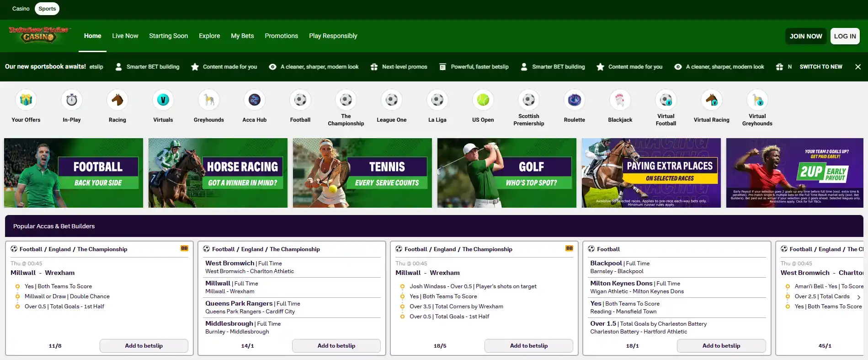Open the Football Back Your Side banner

[x=74, y=173]
